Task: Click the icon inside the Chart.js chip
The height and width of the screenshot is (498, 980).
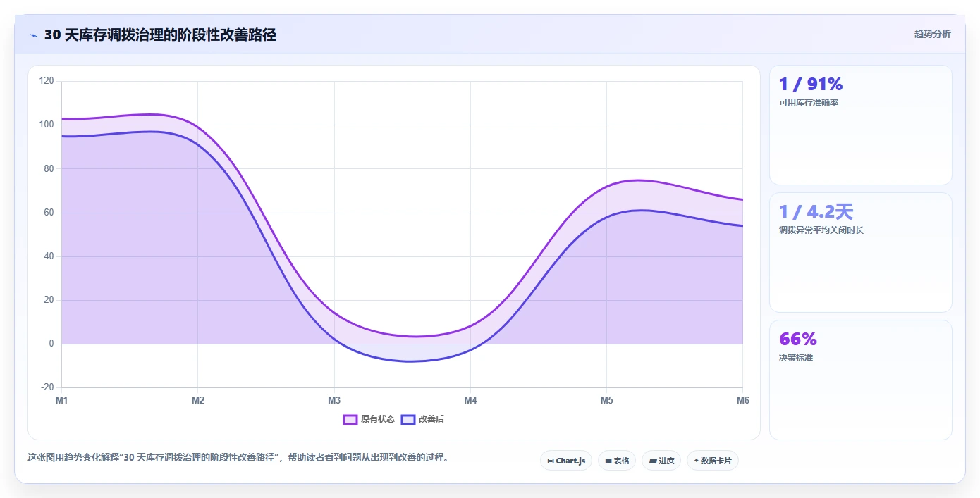Action: point(551,461)
